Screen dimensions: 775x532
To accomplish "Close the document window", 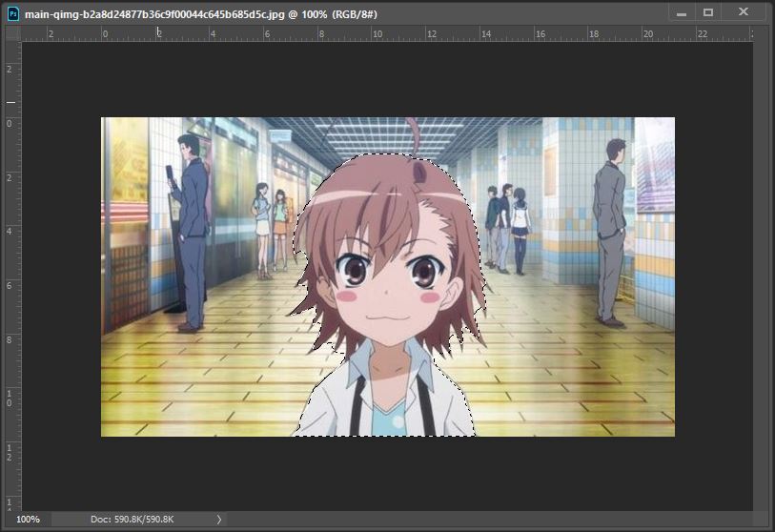I will click(x=744, y=11).
